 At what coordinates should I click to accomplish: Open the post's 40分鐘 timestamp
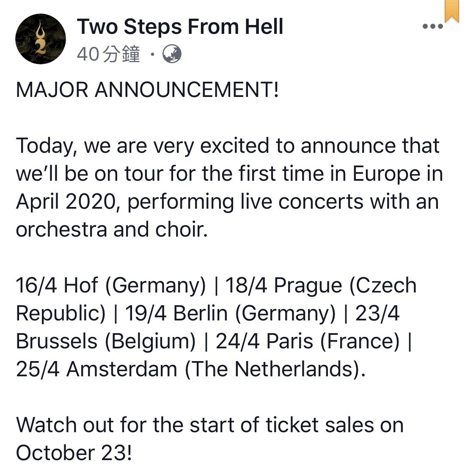click(x=108, y=54)
